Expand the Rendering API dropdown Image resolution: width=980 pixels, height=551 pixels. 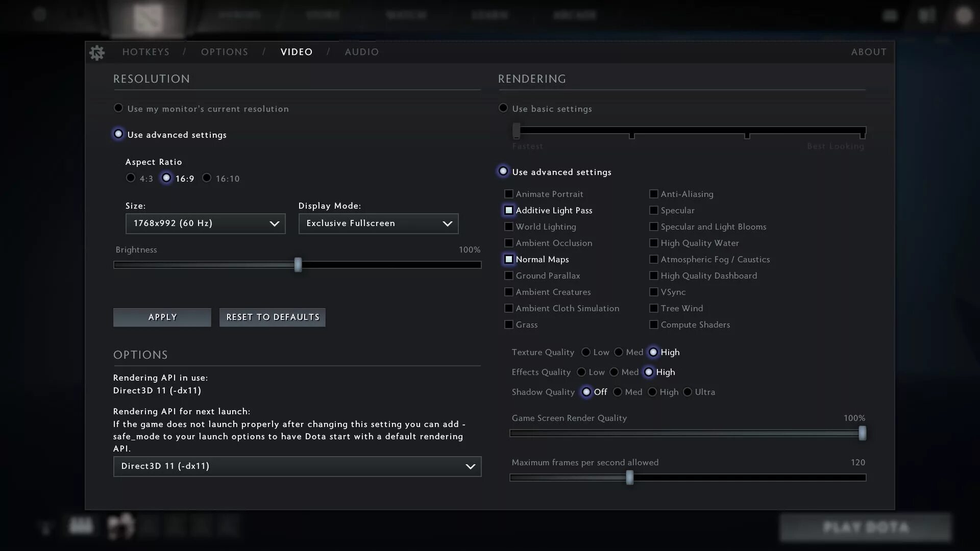click(x=471, y=466)
